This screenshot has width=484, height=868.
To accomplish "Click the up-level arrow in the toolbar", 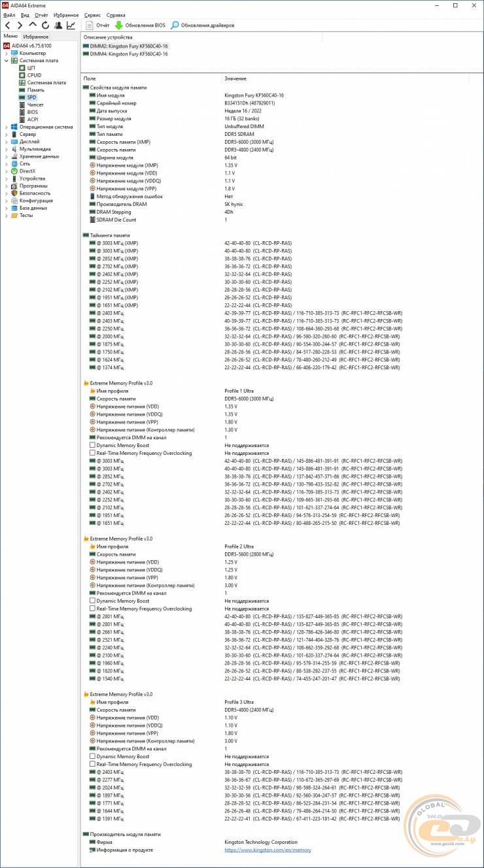I will pyautogui.click(x=33, y=25).
